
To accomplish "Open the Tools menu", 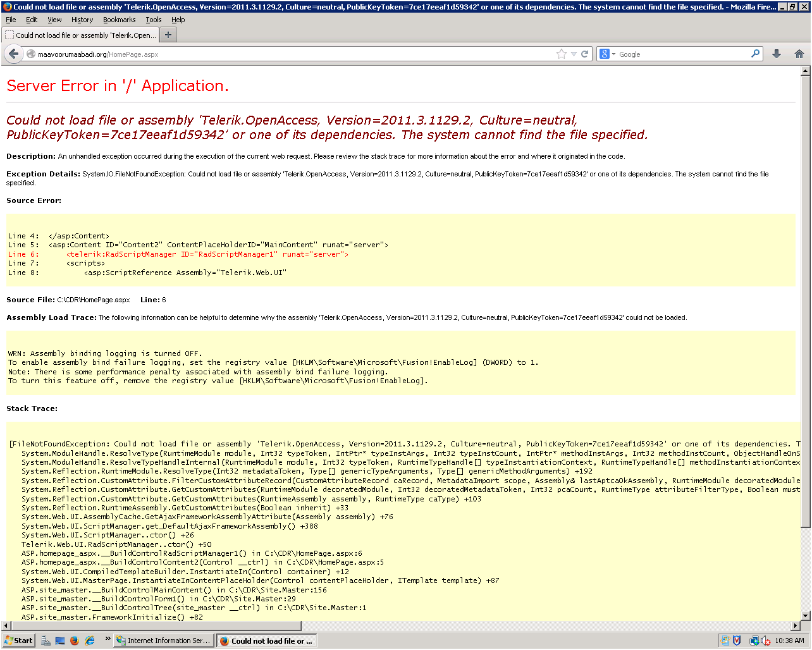I will 154,20.
